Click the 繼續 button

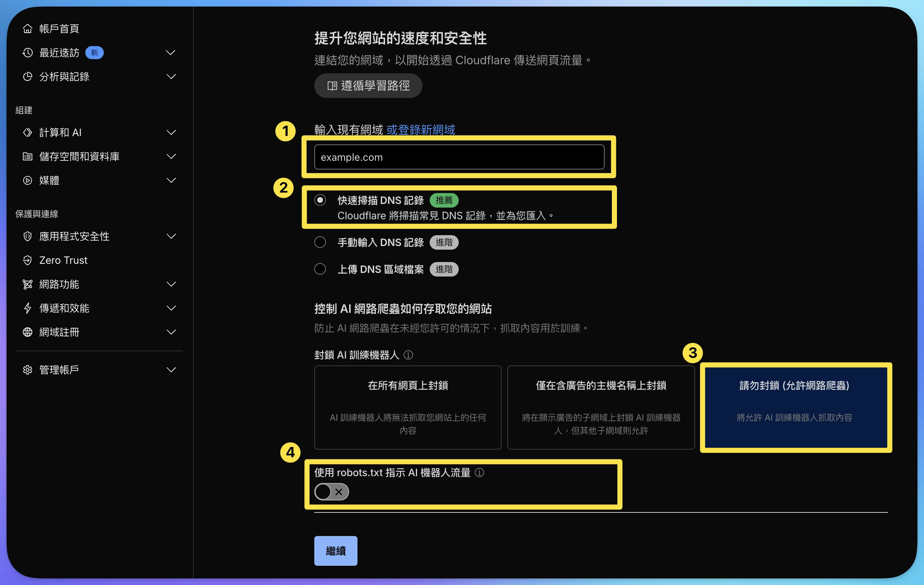point(335,551)
